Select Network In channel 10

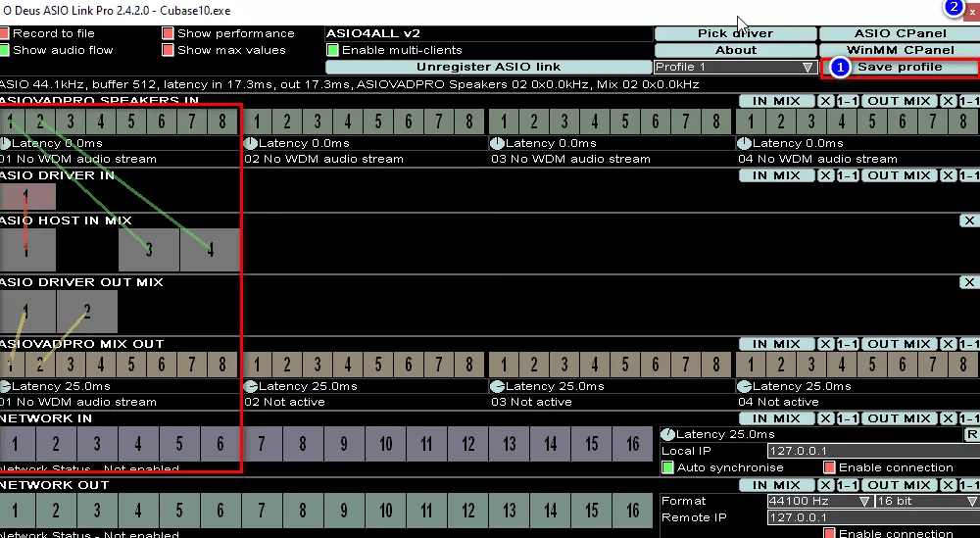[x=385, y=444]
